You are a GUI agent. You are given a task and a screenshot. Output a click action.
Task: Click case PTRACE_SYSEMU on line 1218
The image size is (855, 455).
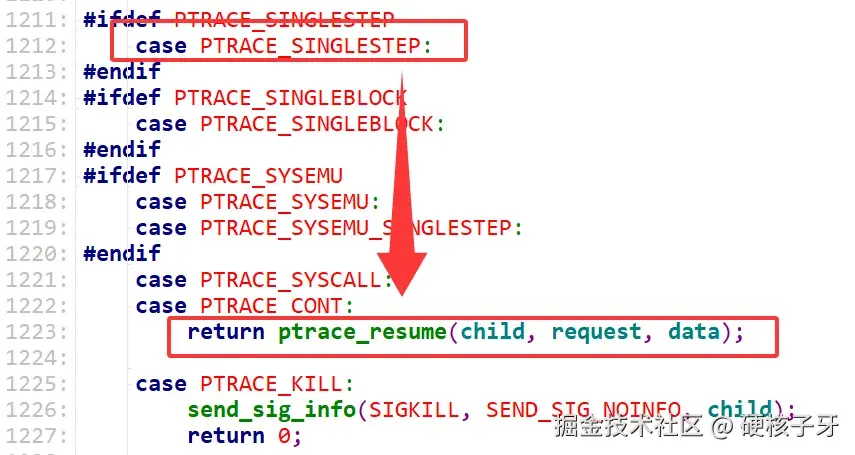click(x=257, y=202)
